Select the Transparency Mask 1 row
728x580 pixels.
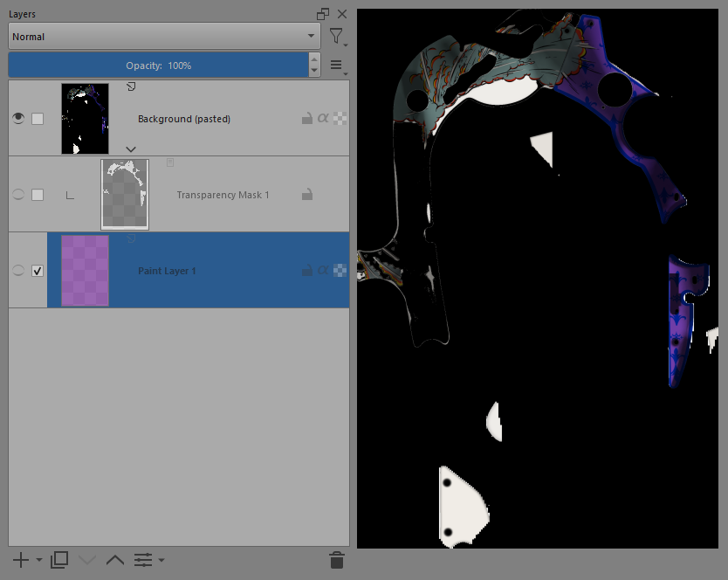[x=223, y=195]
